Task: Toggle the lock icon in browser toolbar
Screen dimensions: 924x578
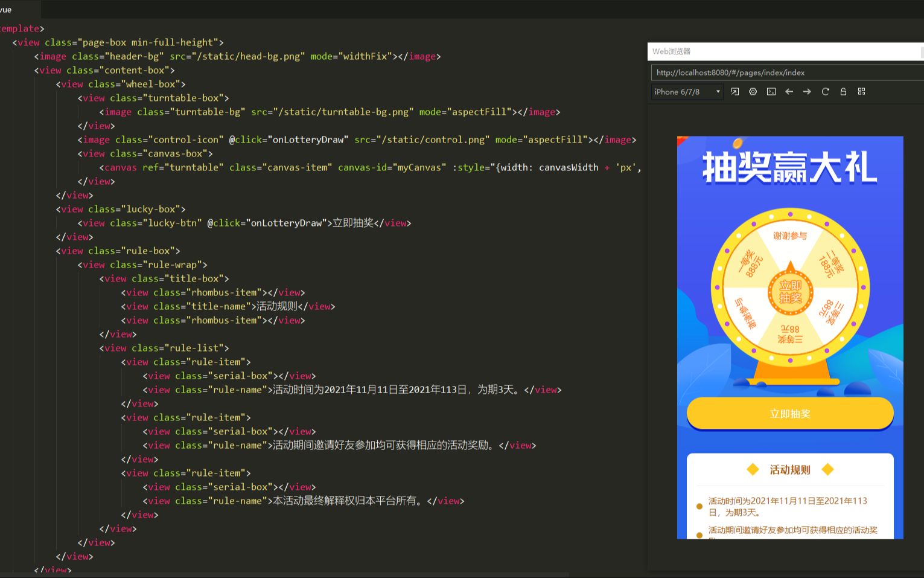Action: [844, 92]
